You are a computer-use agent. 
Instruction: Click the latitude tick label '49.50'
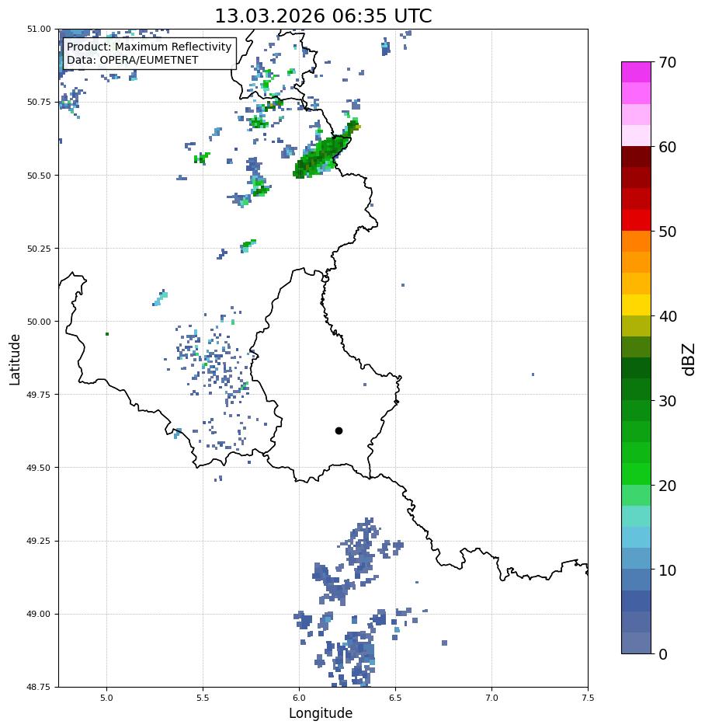pyautogui.click(x=39, y=468)
